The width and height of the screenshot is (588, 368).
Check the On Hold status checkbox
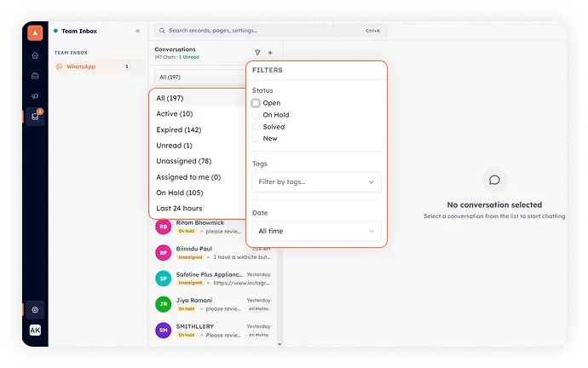pos(256,115)
